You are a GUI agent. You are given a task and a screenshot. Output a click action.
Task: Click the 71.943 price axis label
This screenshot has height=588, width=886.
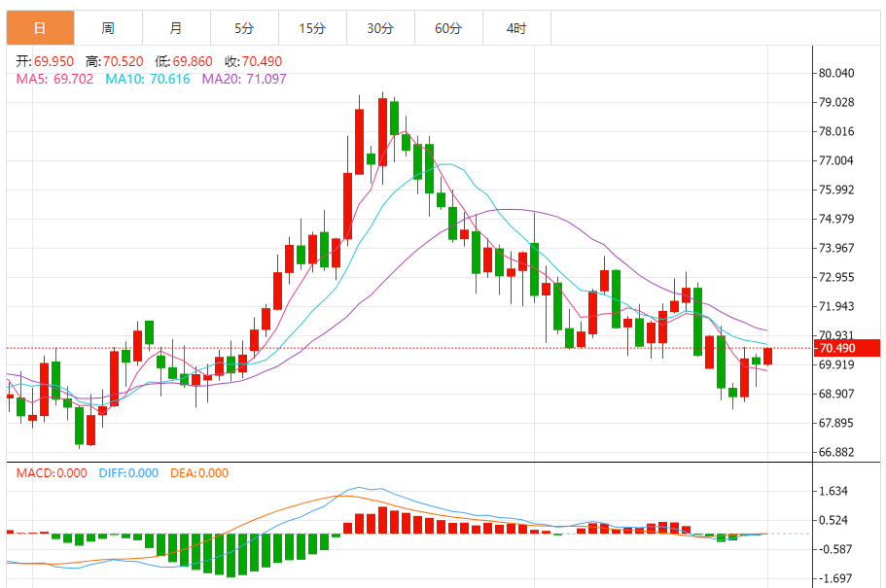click(836, 306)
